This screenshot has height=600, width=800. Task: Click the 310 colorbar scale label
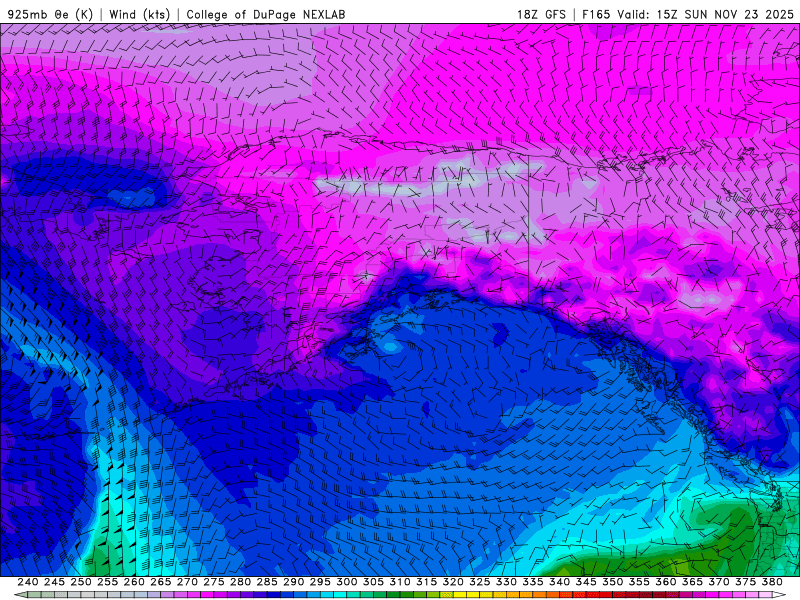400,582
